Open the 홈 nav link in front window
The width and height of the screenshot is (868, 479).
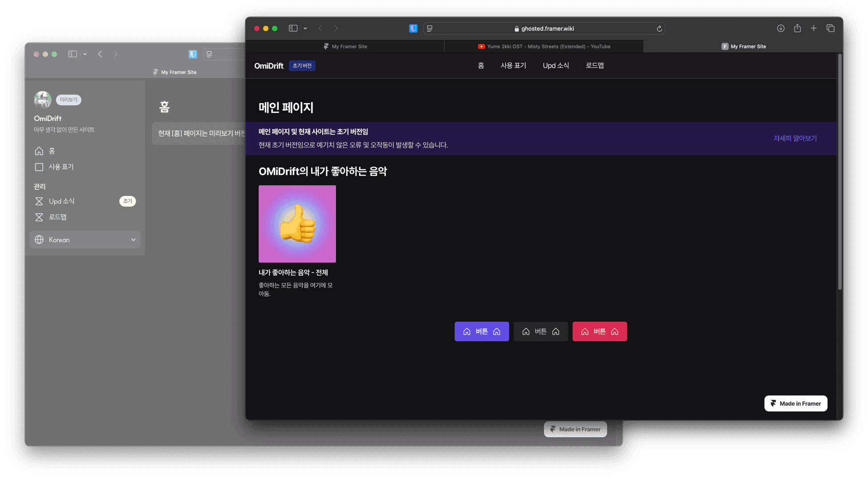coord(481,66)
